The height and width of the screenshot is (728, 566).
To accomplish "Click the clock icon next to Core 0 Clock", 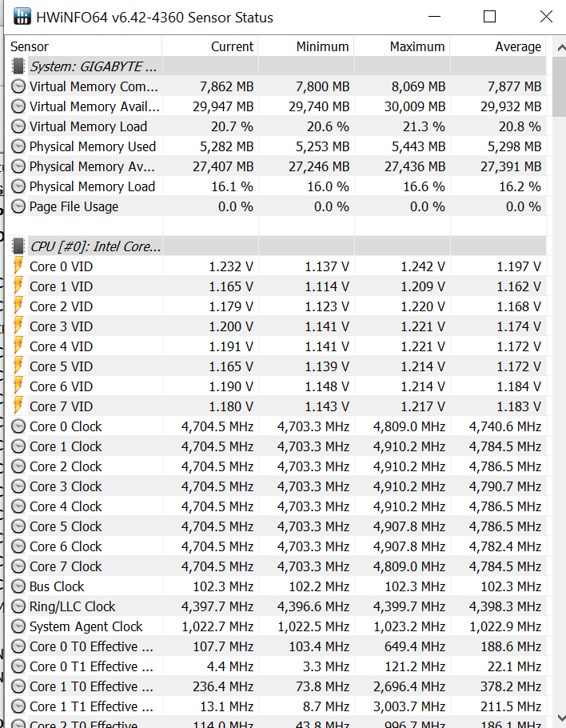I will click(x=18, y=426).
